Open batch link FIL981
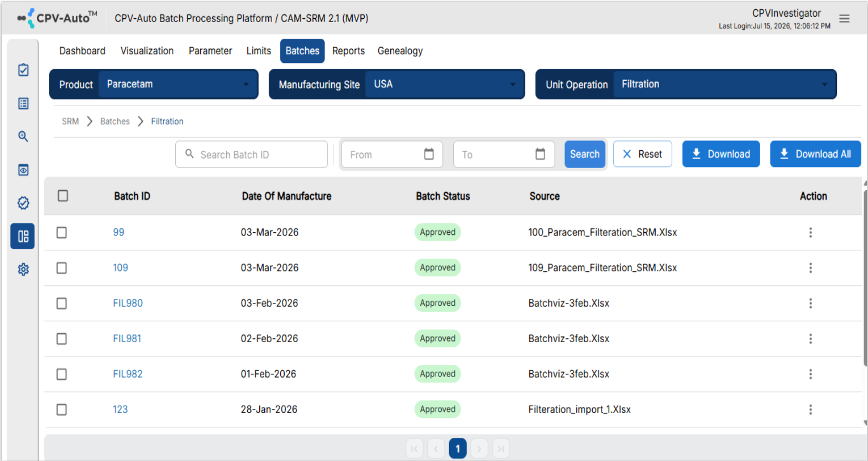 127,338
